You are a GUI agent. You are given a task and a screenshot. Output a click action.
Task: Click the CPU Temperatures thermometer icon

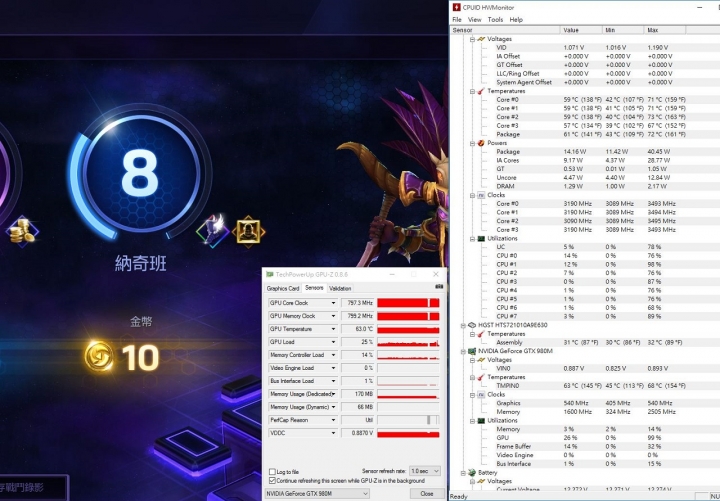[x=481, y=91]
